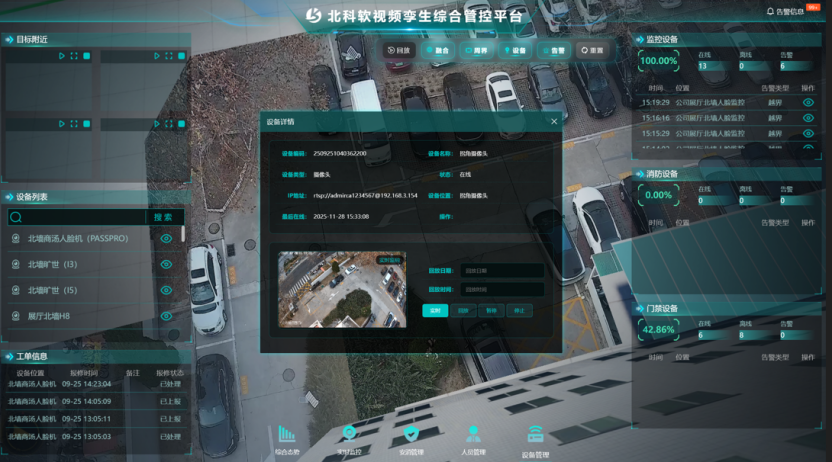This screenshot has height=462, width=832.
Task: Click camera icon beside 展厅北墙H8
Action: point(16,316)
